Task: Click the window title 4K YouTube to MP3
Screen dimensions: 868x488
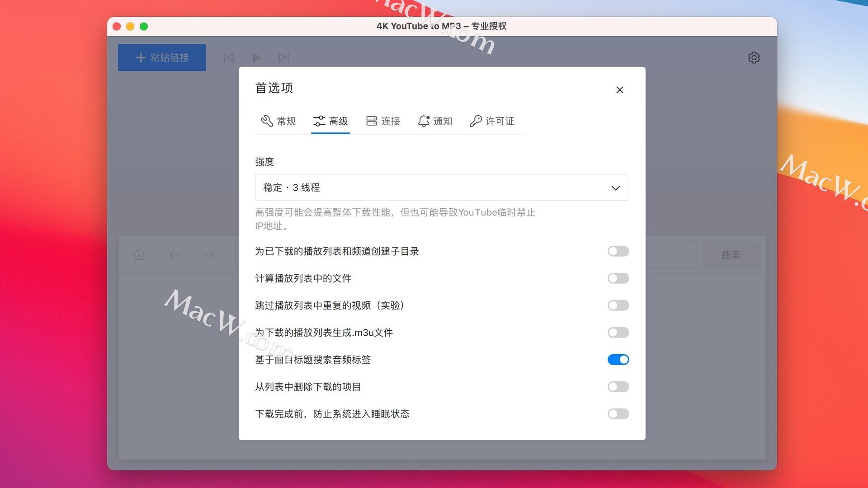Action: click(x=441, y=26)
